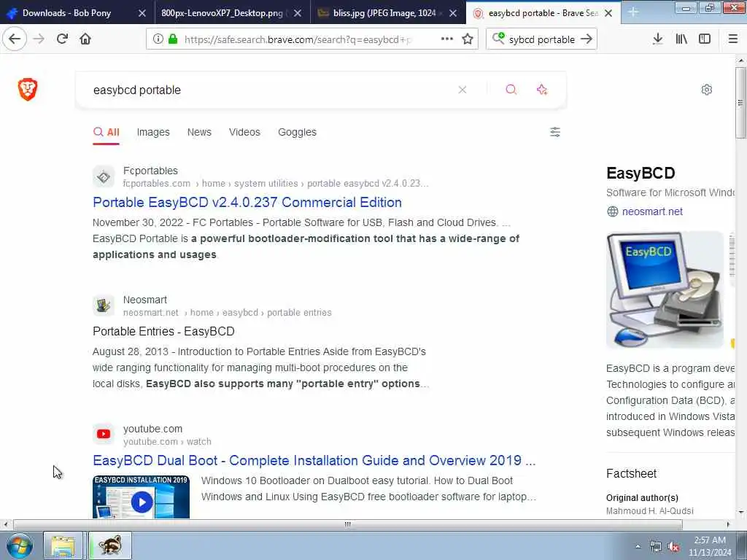Select the Goggles search tab
747x560 pixels.
298,132
